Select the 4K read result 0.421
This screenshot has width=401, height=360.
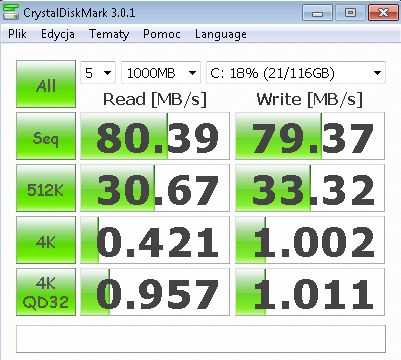point(155,240)
